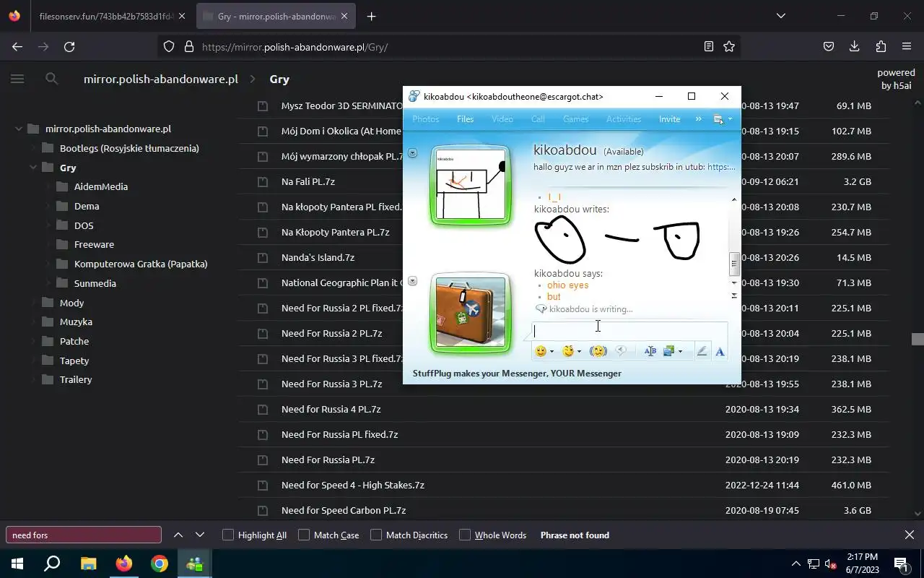The height and width of the screenshot is (578, 924).
Task: Switch to typed text mode
Action: (x=720, y=351)
